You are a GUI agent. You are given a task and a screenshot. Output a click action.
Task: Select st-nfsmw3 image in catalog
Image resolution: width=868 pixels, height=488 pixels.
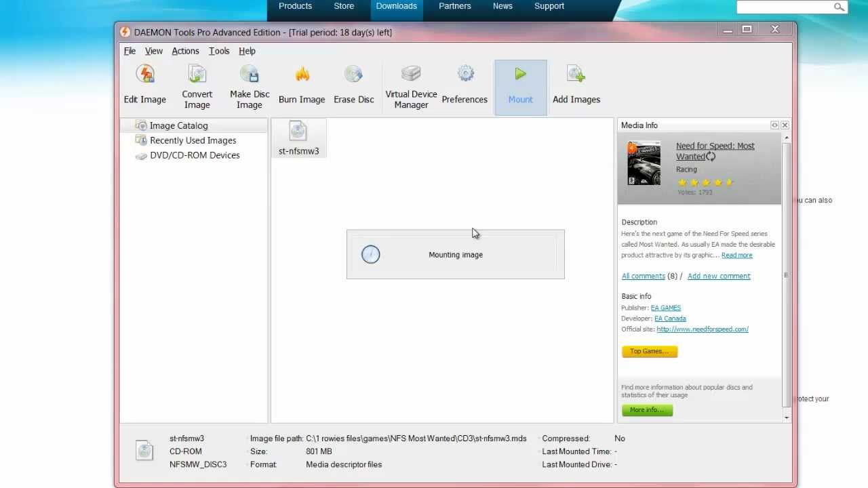click(x=298, y=138)
